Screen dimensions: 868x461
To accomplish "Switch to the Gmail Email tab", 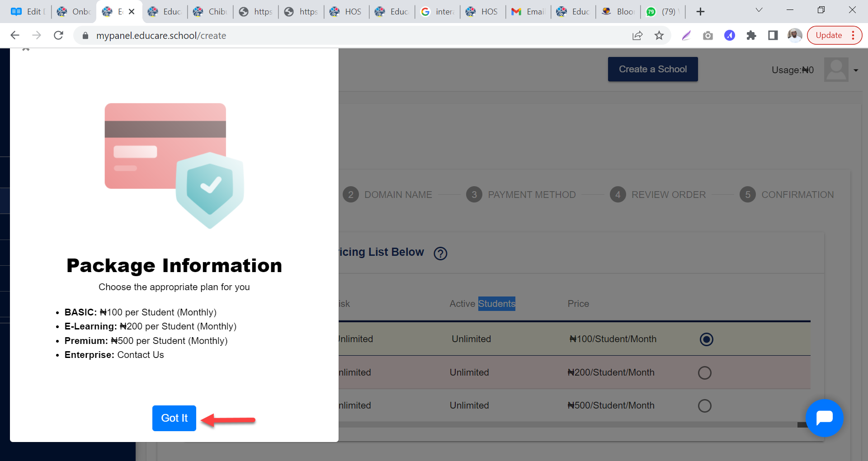I will pyautogui.click(x=528, y=12).
